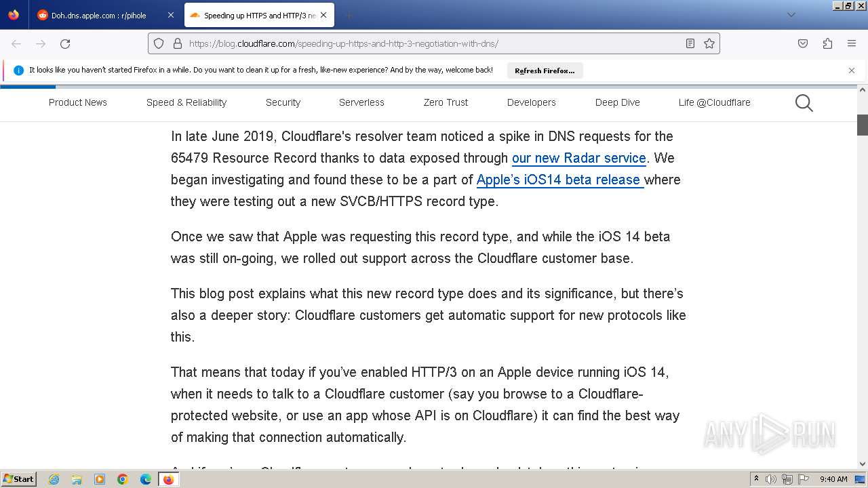Image resolution: width=868 pixels, height=488 pixels.
Task: Open Action Center flag icon
Action: (802, 479)
